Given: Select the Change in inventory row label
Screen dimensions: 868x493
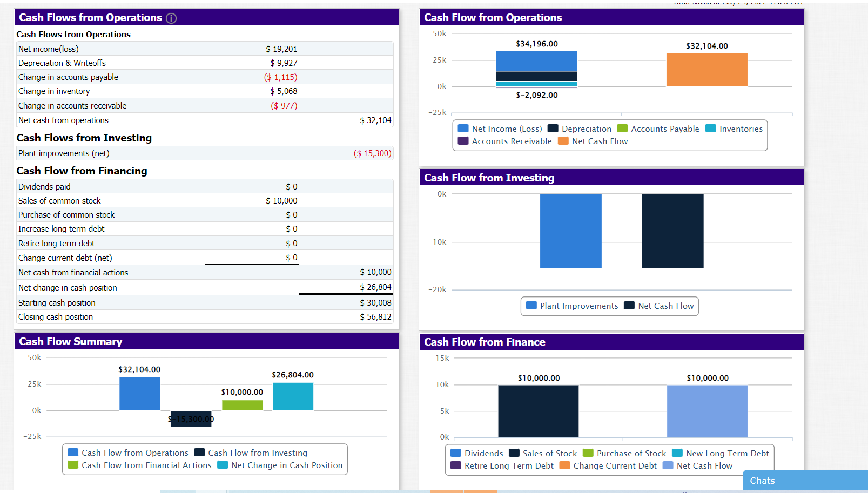Looking at the screenshot, I should (54, 91).
